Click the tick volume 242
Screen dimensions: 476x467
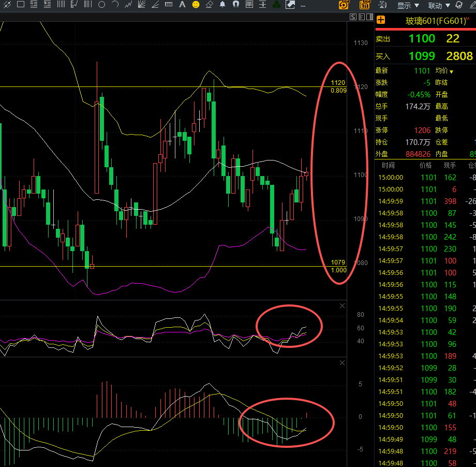coord(450,237)
